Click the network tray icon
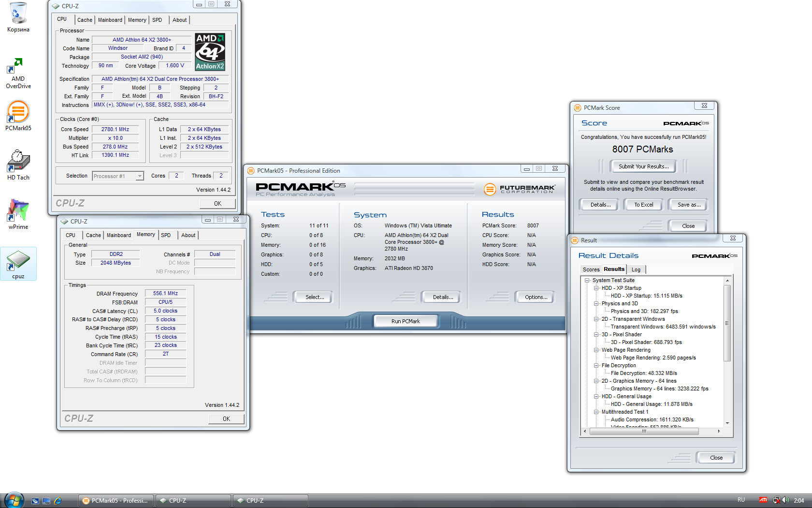 pos(776,500)
